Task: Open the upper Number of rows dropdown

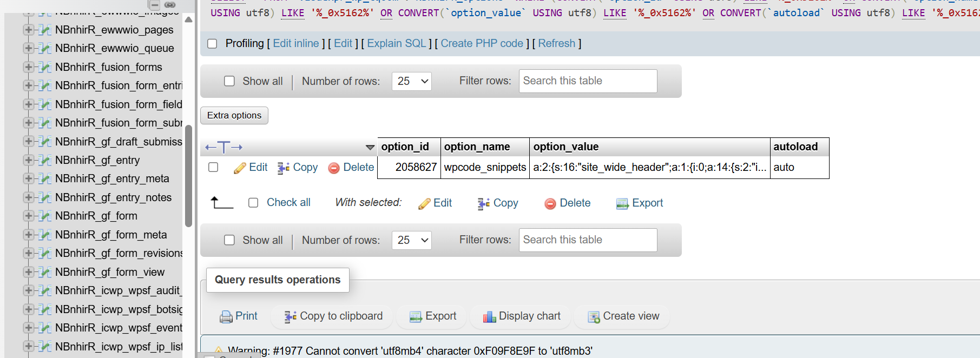Action: (x=411, y=81)
